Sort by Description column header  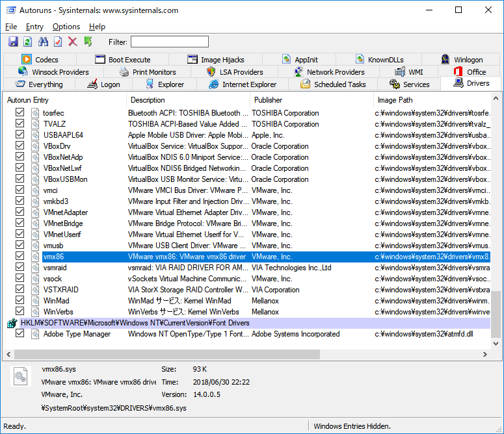point(189,100)
